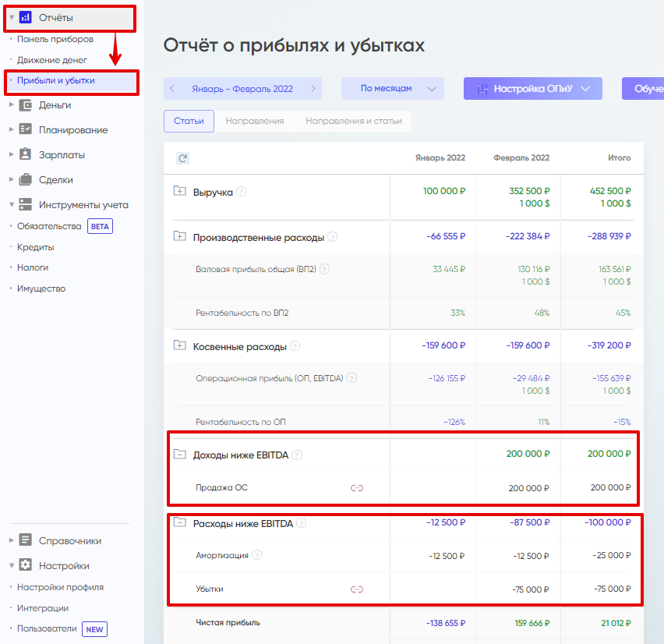The image size is (664, 644).
Task: Collapse the Доходы ниже EBITDA folder
Action: 179,455
